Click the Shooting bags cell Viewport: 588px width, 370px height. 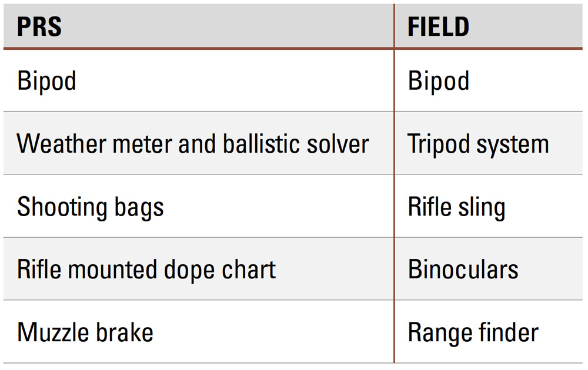click(x=199, y=206)
